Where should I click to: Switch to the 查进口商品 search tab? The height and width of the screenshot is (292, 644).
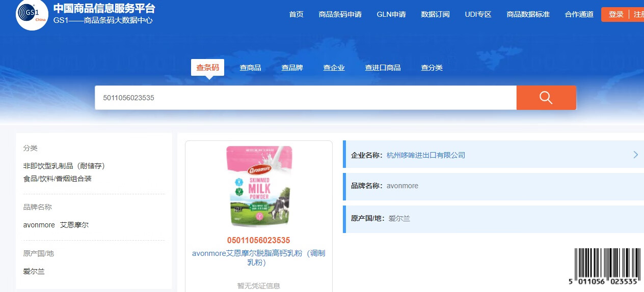pyautogui.click(x=383, y=68)
